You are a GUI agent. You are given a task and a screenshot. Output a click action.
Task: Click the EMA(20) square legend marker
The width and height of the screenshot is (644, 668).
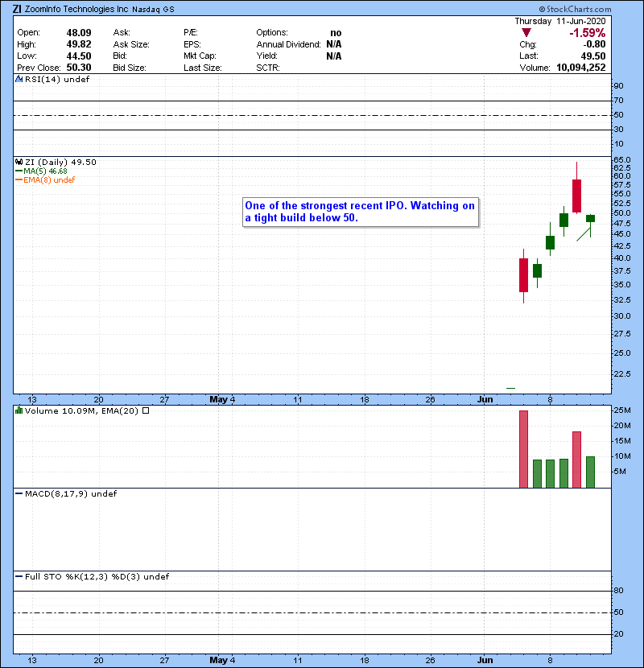(146, 410)
